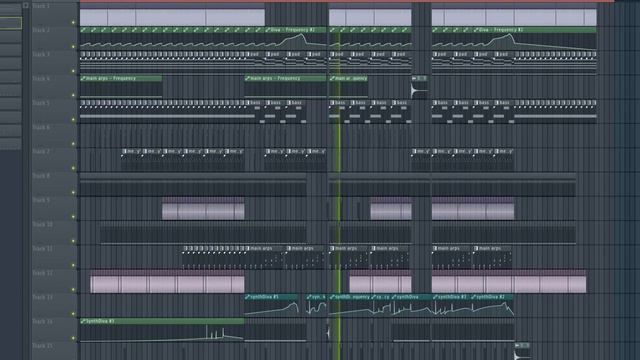Click the small square icon left of Track 1
640x360 pixels.
coord(26,5)
